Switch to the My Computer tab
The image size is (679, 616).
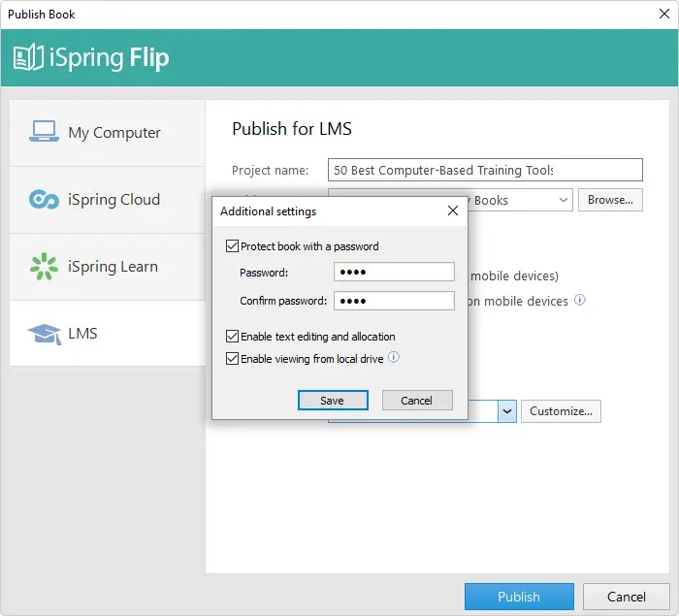108,133
